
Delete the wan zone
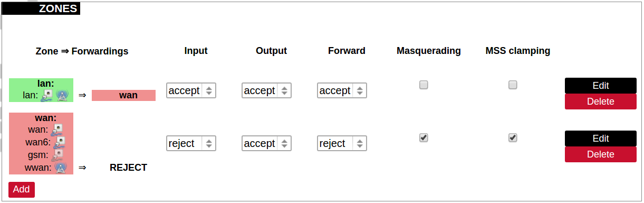(601, 154)
